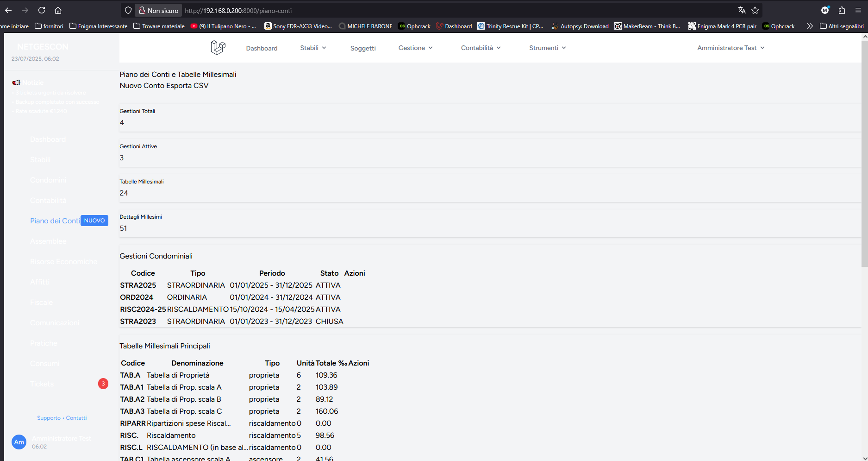868x461 pixels.
Task: Expand the Stabili dropdown menu
Action: coord(313,48)
